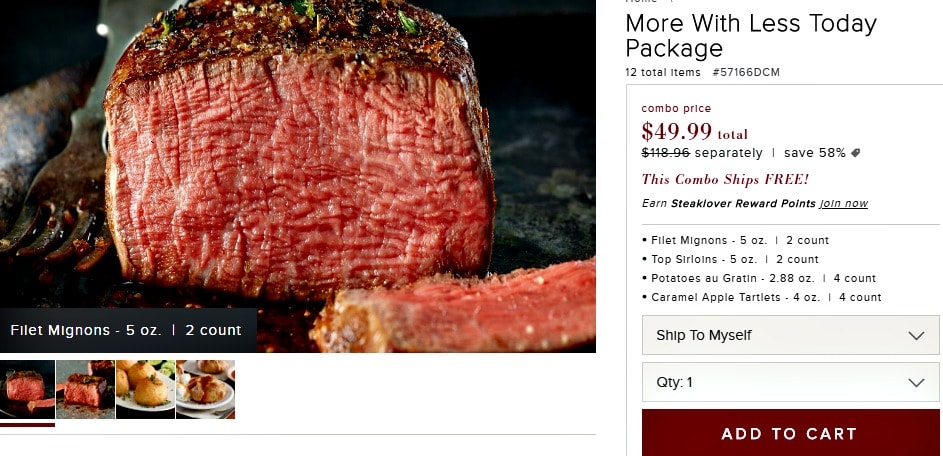The width and height of the screenshot is (943, 456).
Task: Go to the Home breadcrumb link
Action: tap(640, 2)
